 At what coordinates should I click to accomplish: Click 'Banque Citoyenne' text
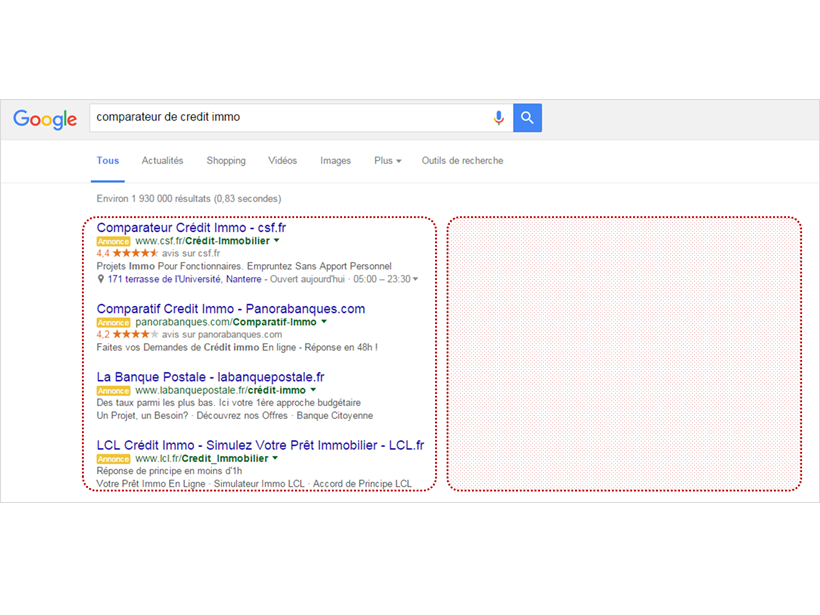point(335,416)
